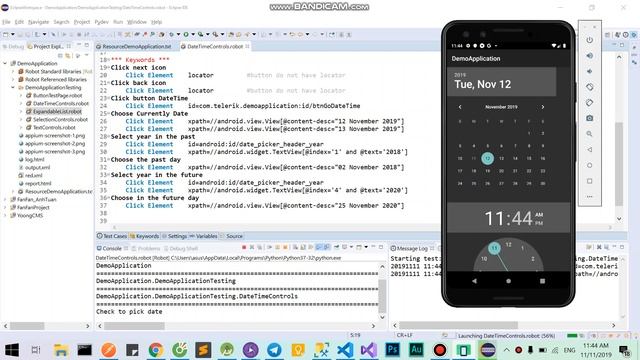
Task: Open the Window menu
Action: pyautogui.click(x=136, y=22)
